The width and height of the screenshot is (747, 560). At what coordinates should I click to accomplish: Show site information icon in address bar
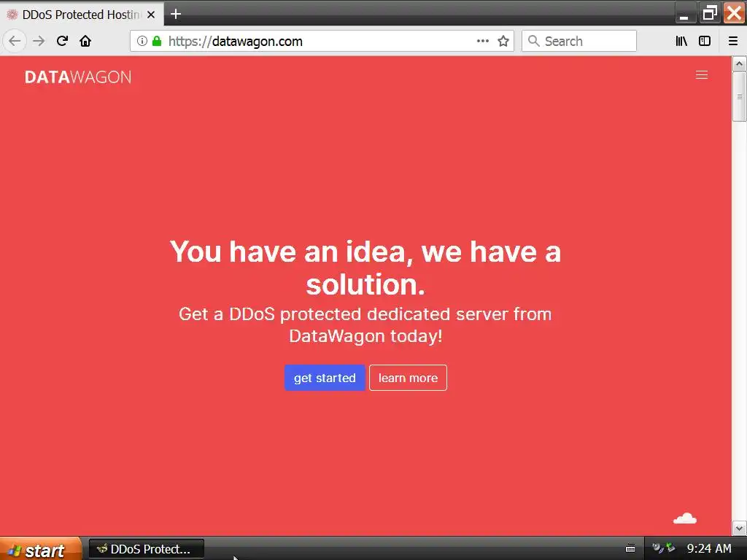tap(142, 41)
